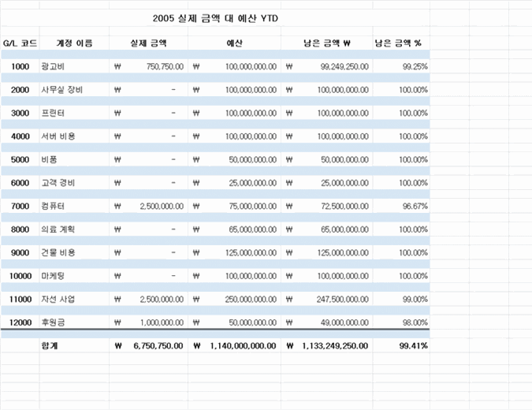The image size is (532, 410).
Task: Click the G/L code 3000 cell
Action: point(20,114)
